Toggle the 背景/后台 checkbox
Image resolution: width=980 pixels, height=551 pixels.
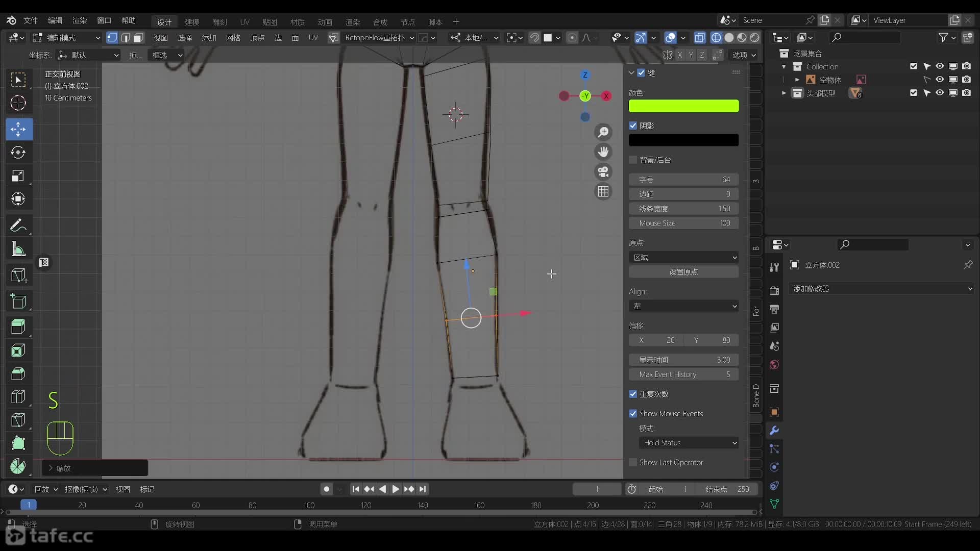point(633,160)
